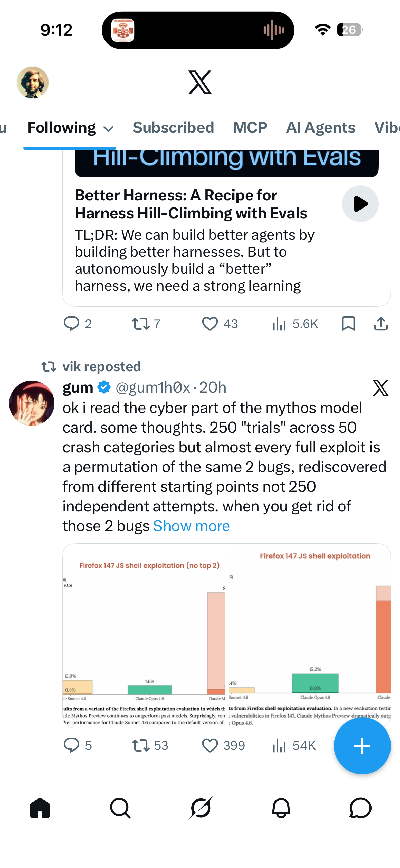This screenshot has height=868, width=400.
Task: Like the Better Harness post
Action: [210, 323]
